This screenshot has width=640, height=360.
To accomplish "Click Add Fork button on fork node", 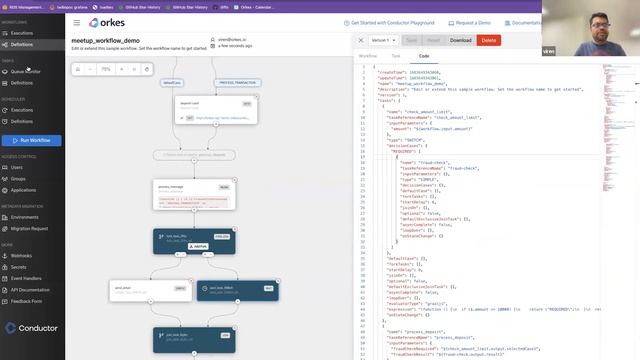I will coord(198,247).
